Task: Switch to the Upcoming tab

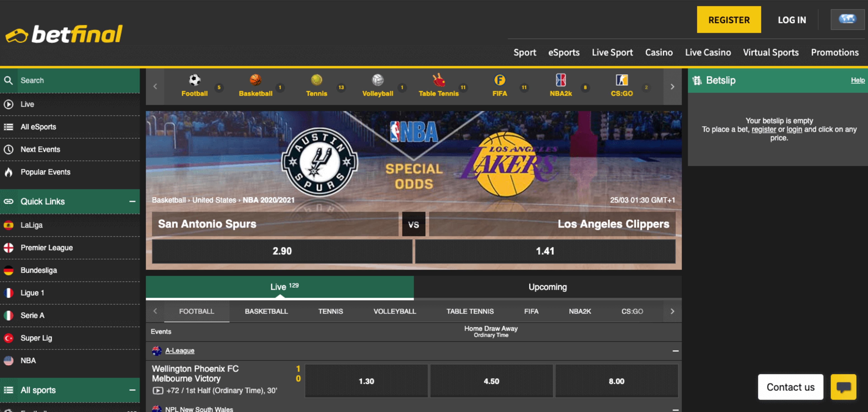Action: point(547,287)
